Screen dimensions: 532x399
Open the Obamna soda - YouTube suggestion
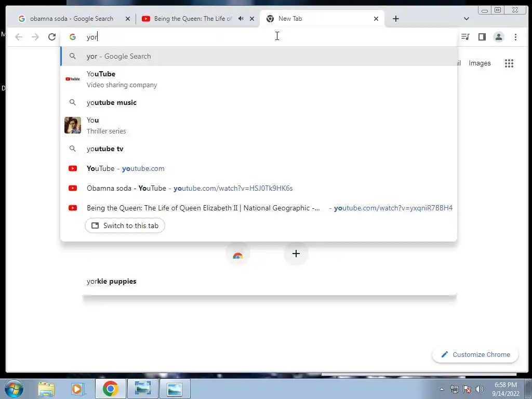pos(259,188)
